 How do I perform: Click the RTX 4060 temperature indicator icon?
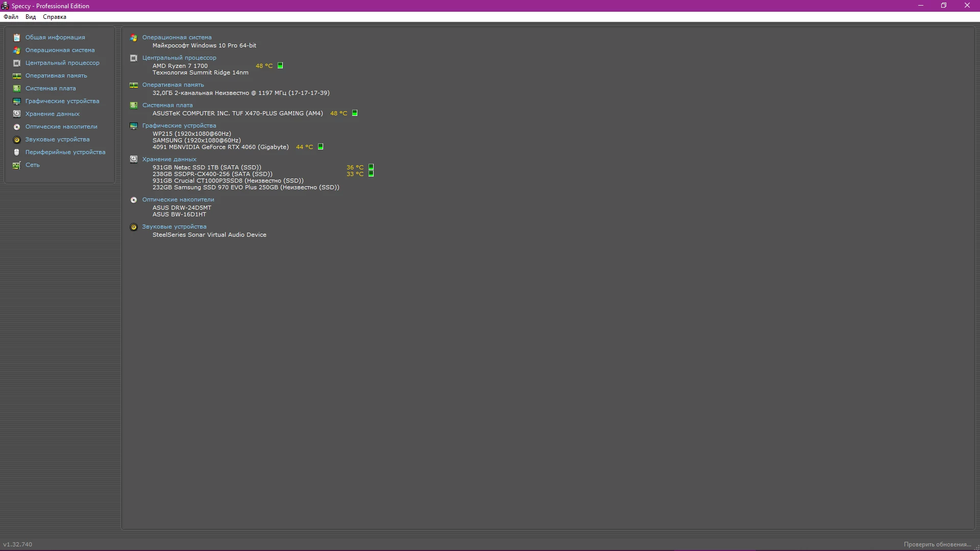coord(321,147)
